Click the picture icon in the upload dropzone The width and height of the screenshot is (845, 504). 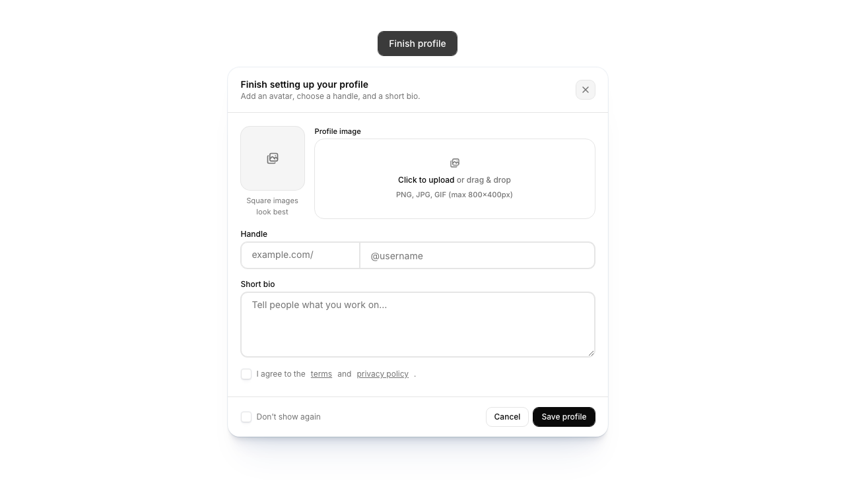[454, 163]
